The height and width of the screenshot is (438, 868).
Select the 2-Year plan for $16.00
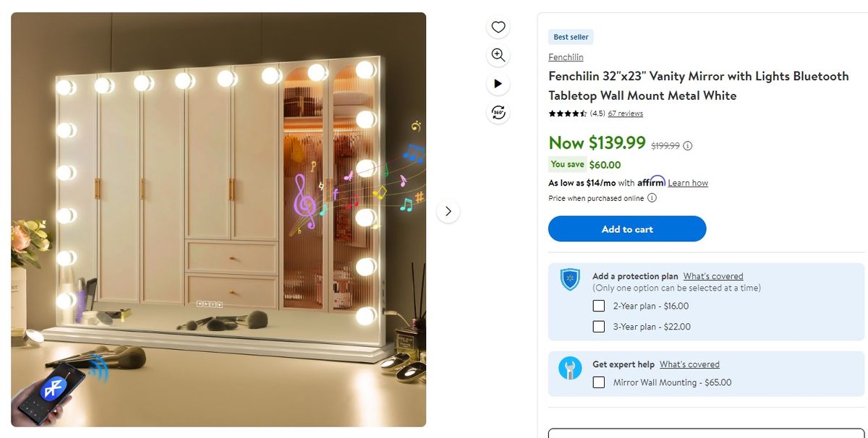coord(599,306)
